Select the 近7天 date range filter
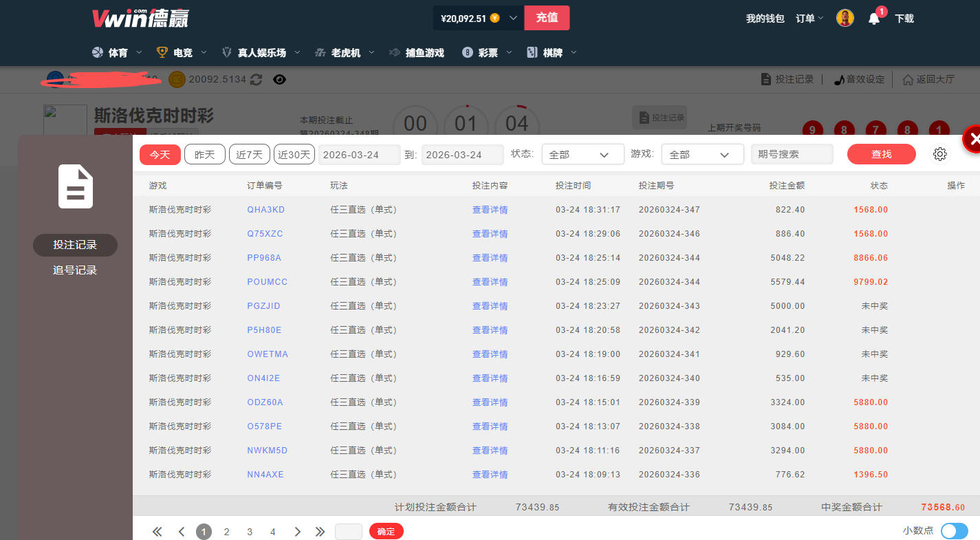This screenshot has height=540, width=980. click(x=250, y=155)
